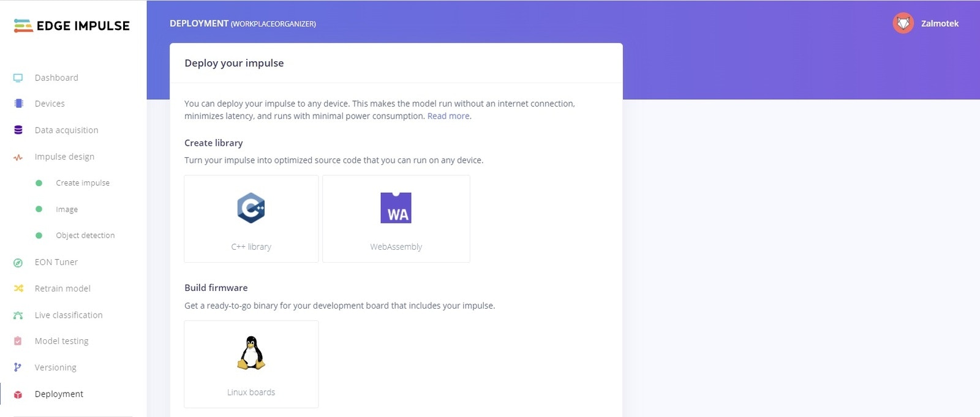Choose the WebAssembly library tile
Screen dimensions: 980x417
click(x=396, y=219)
